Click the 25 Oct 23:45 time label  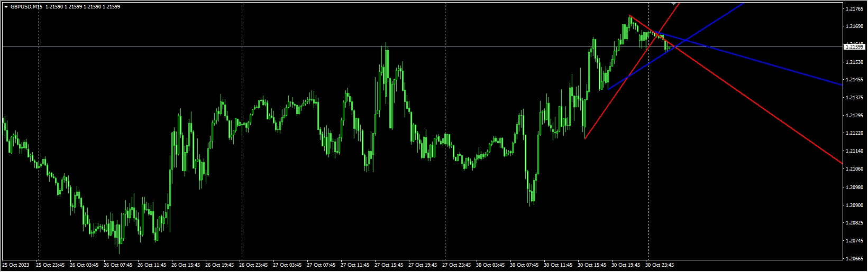point(50,265)
